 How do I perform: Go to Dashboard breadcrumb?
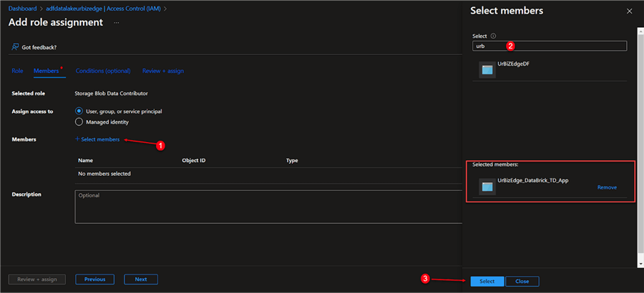tap(23, 8)
